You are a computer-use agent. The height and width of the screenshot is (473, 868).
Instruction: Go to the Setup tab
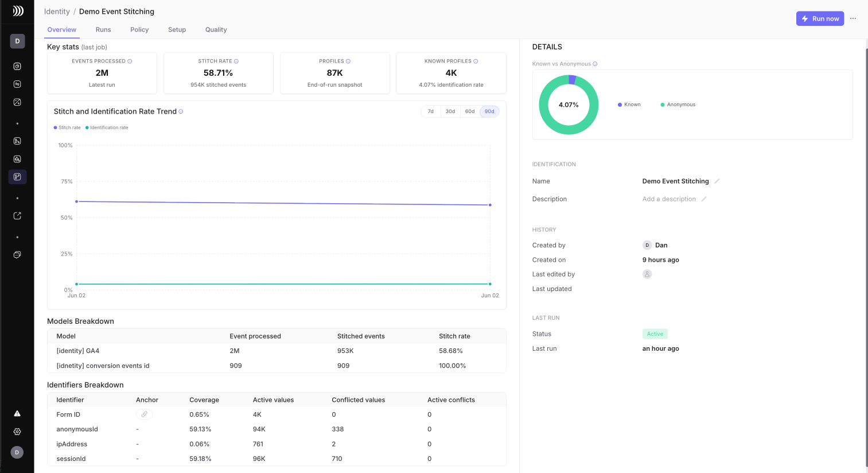[x=177, y=30]
